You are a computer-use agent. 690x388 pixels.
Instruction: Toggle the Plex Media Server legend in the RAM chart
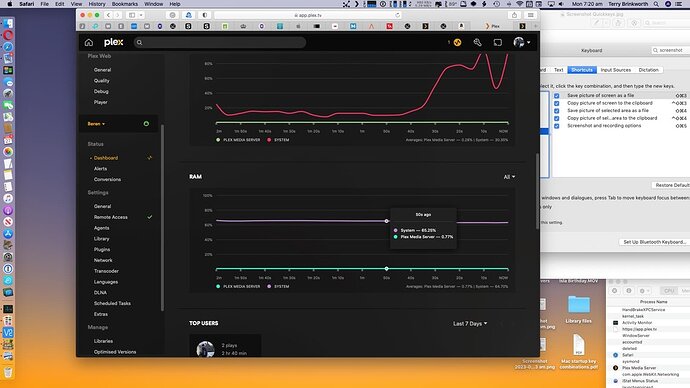click(x=238, y=286)
